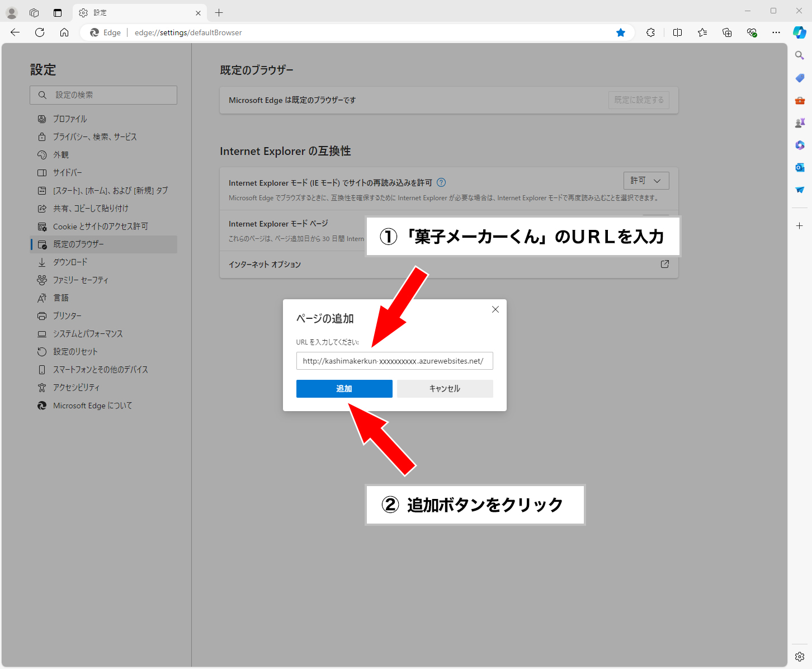The image size is (812, 669).
Task: Open ダウンロード settings section
Action: tap(103, 262)
